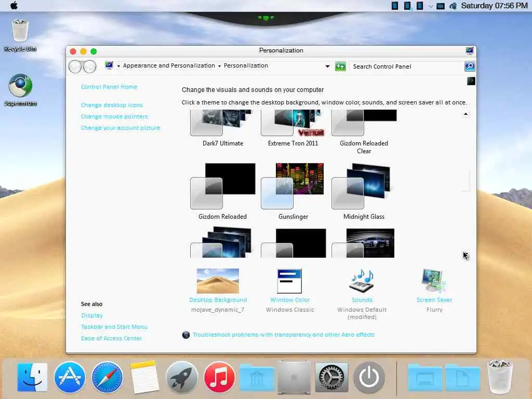Select the Gizdom Reloaded theme
Screen dimensions: 532x399
point(222,192)
